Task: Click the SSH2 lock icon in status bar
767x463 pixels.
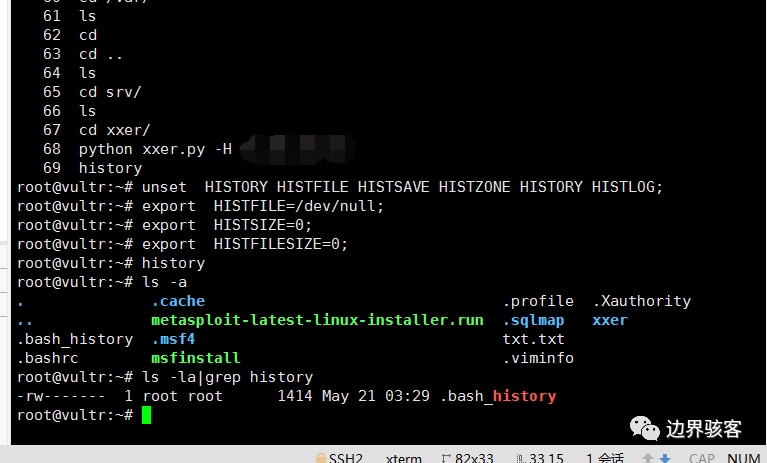Action: (320, 458)
